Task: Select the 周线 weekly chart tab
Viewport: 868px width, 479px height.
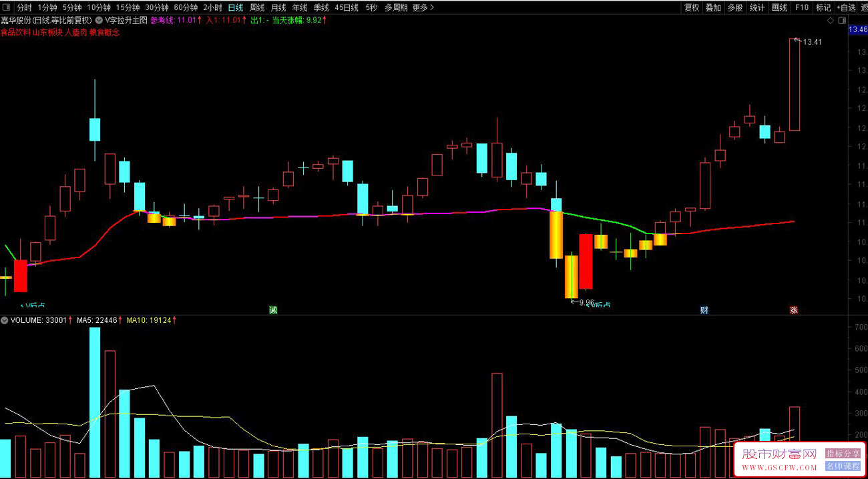Action: click(257, 7)
